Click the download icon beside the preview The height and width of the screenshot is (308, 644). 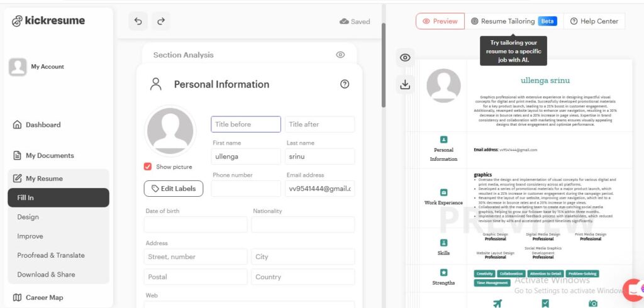405,84
